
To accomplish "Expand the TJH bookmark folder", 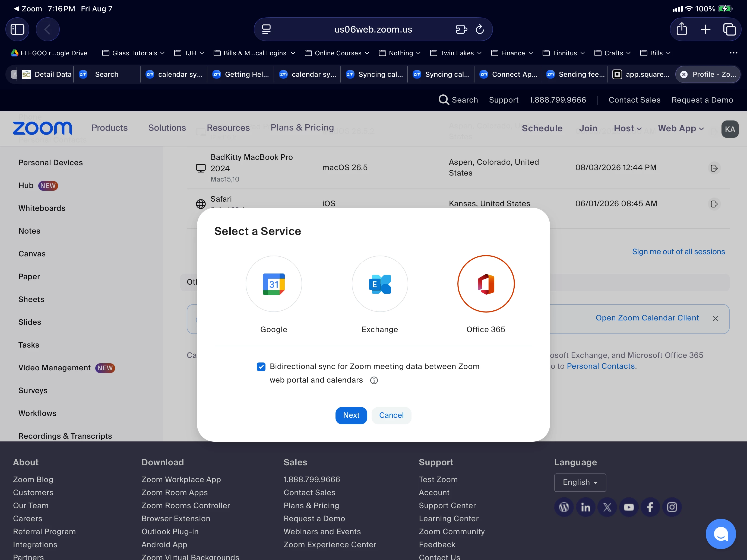I will pos(189,53).
